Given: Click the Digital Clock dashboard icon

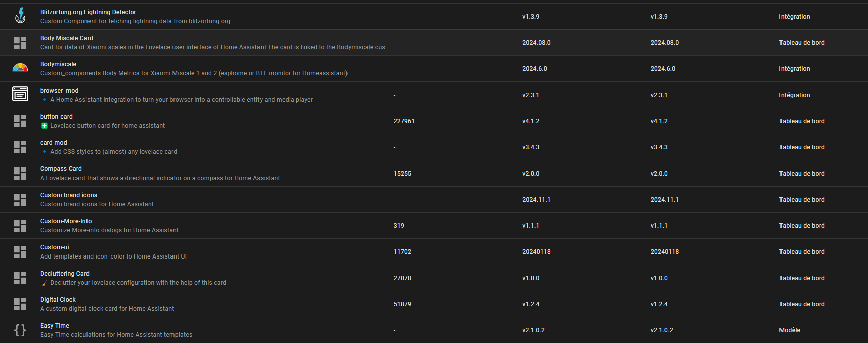Looking at the screenshot, I should coord(20,304).
